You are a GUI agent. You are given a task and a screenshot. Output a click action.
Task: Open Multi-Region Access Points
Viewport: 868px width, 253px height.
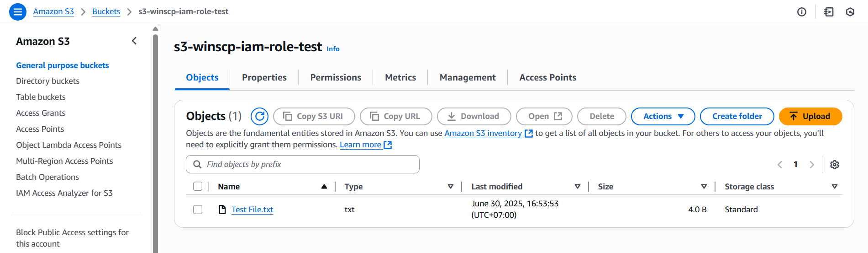(x=64, y=161)
